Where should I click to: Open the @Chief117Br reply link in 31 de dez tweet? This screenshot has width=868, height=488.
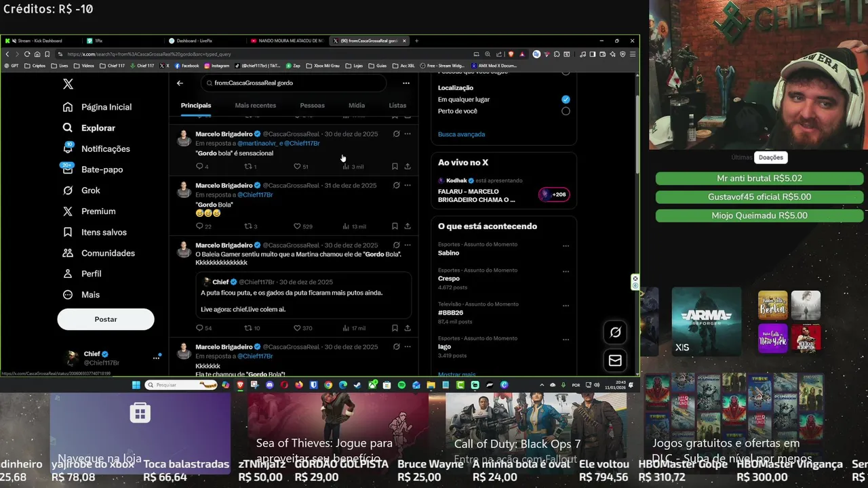coord(255,195)
